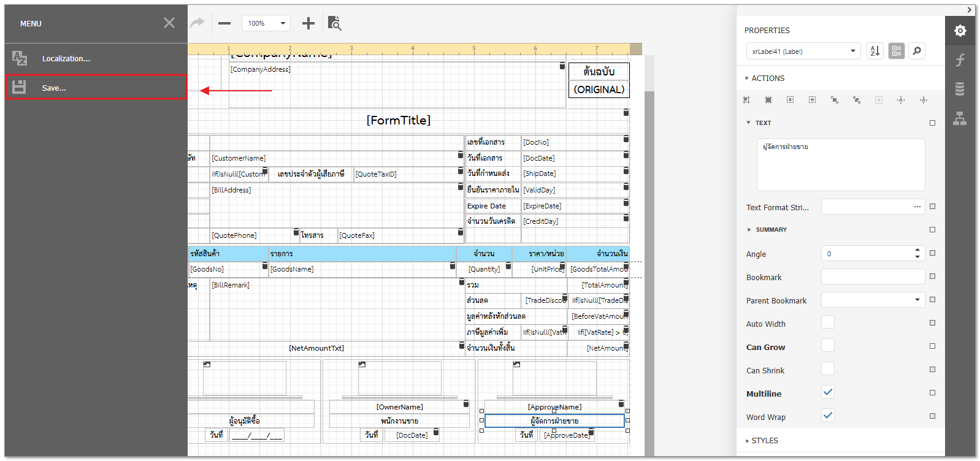This screenshot has width=980, height=461.
Task: Click the Text Format String ellipsis button
Action: click(917, 207)
